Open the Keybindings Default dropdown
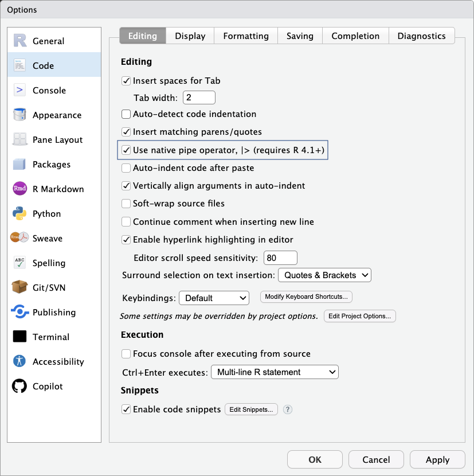This screenshot has width=474, height=476. (214, 298)
